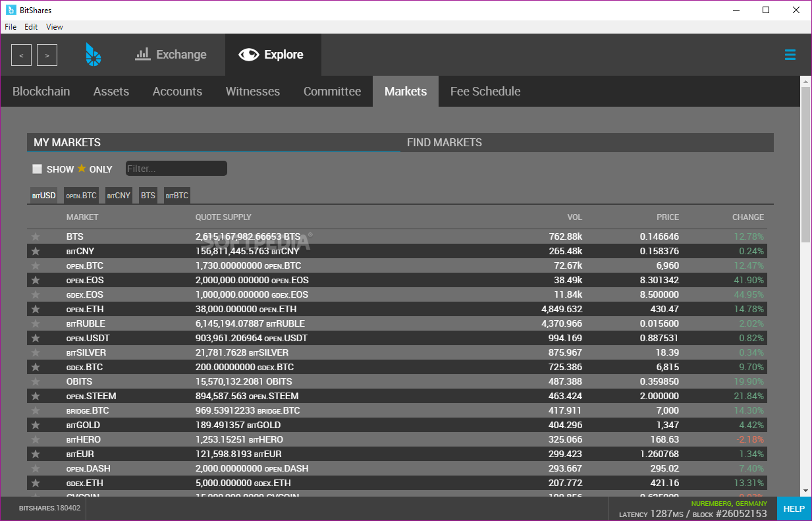Sort by the QUOTE SUPPLY column header
The height and width of the screenshot is (521, 812).
tap(224, 217)
